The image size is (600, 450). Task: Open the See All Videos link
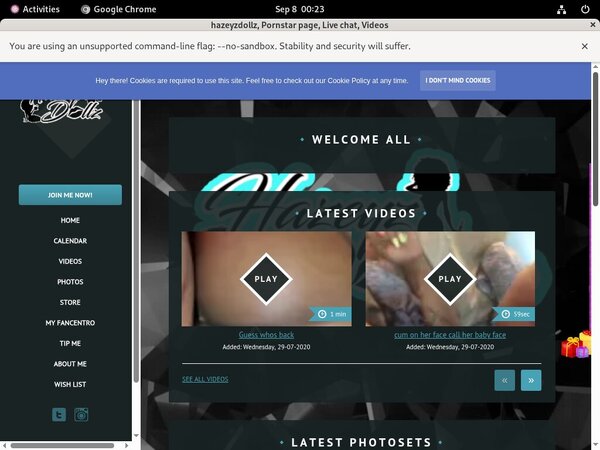coord(205,380)
